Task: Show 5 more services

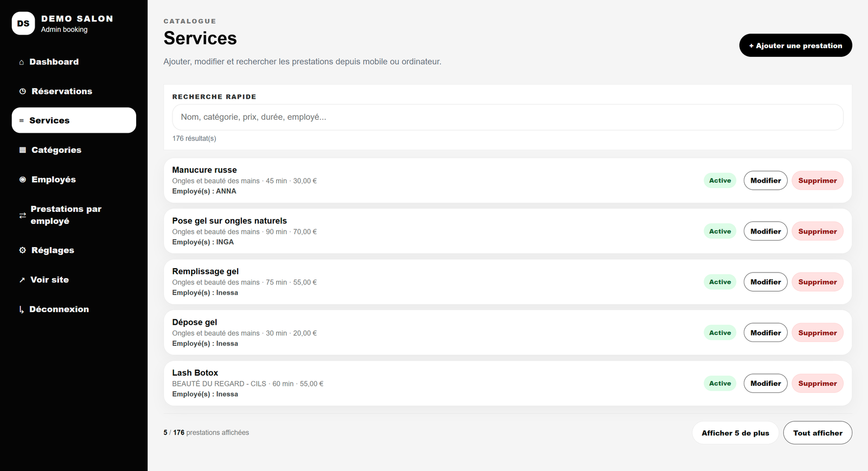Action: tap(735, 433)
